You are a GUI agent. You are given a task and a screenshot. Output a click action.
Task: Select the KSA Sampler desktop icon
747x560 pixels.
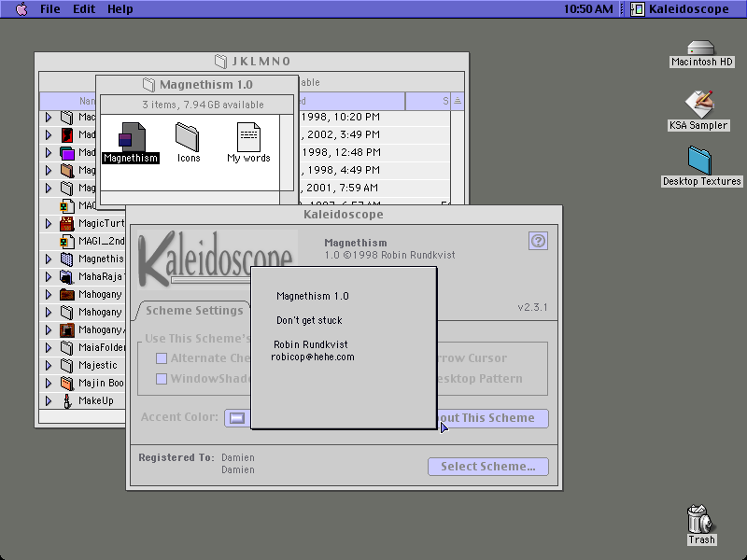(698, 104)
